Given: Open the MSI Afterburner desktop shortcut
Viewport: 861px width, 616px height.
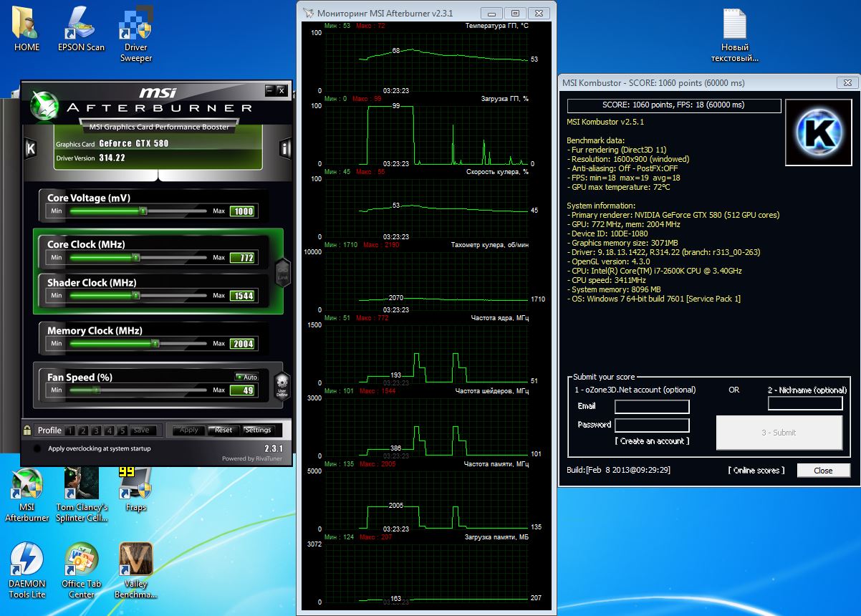Looking at the screenshot, I should [x=27, y=495].
